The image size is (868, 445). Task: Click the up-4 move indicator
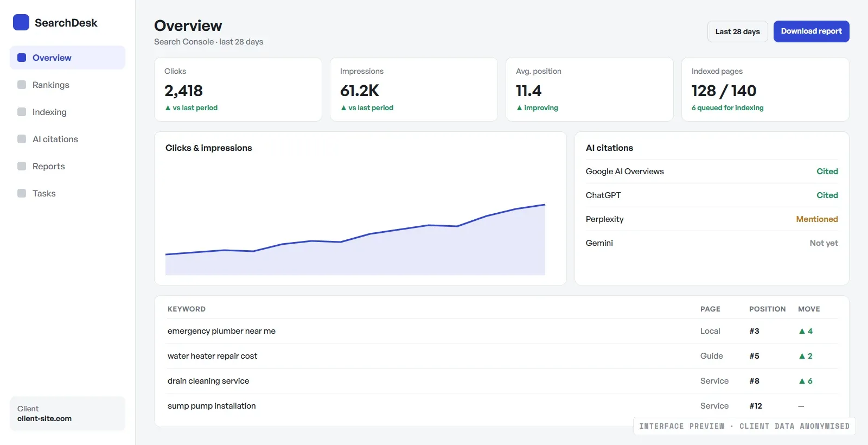tap(806, 331)
